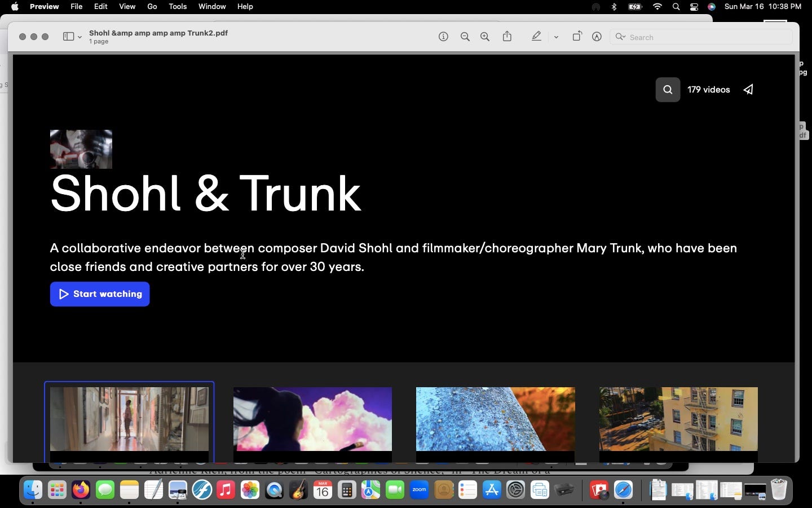Open System Settings gear in the Dock
This screenshot has height=508, width=812.
[x=516, y=490]
